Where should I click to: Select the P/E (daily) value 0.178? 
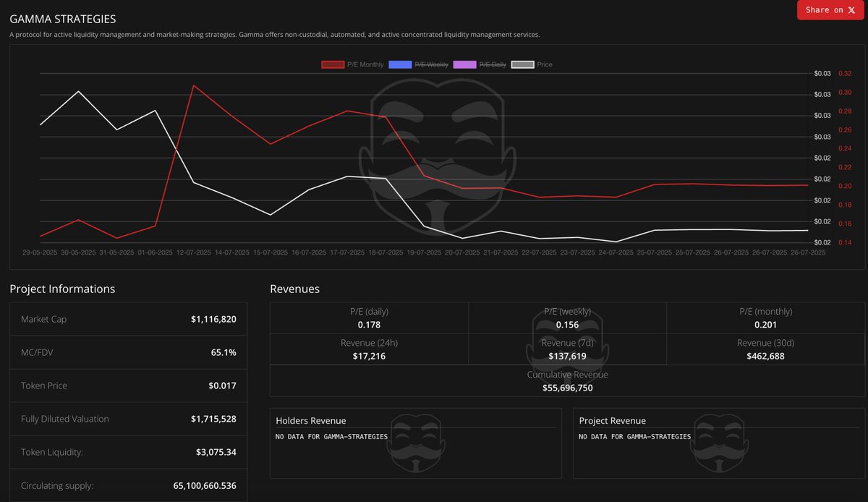click(x=369, y=325)
